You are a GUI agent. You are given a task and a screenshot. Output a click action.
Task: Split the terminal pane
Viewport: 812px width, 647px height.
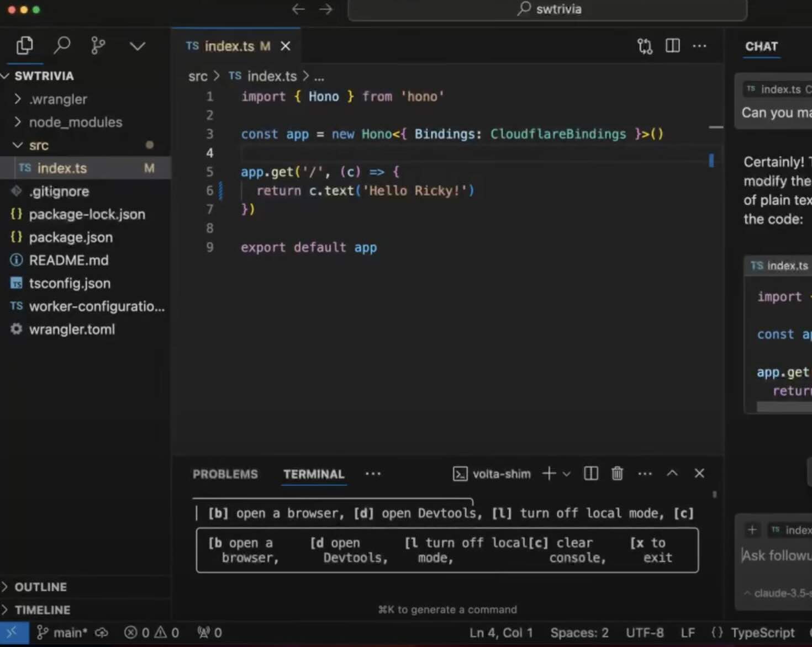[x=591, y=473]
